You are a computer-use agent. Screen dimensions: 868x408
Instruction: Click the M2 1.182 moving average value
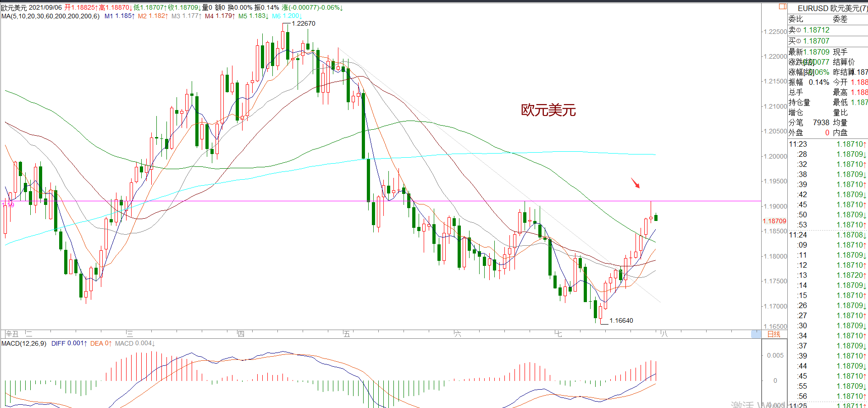153,16
